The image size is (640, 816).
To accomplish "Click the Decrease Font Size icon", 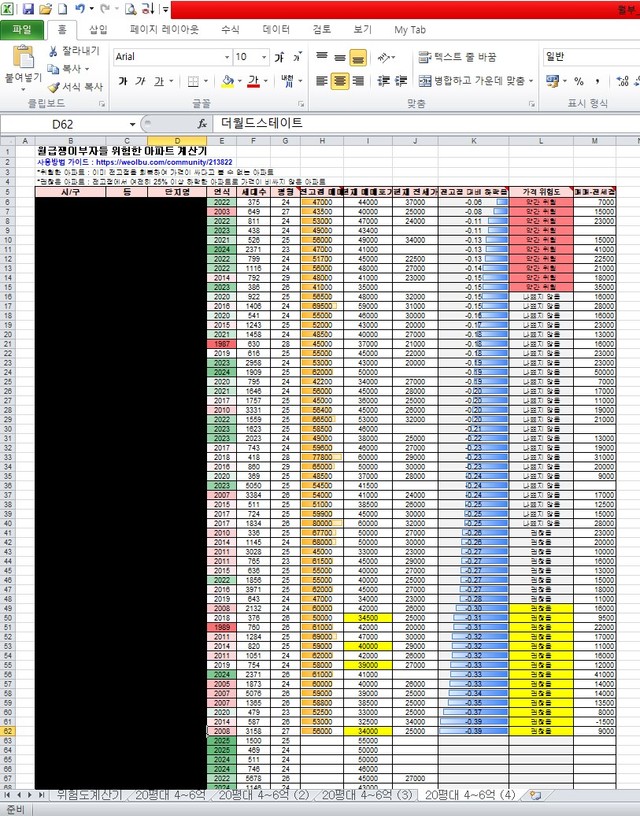I will 297,56.
